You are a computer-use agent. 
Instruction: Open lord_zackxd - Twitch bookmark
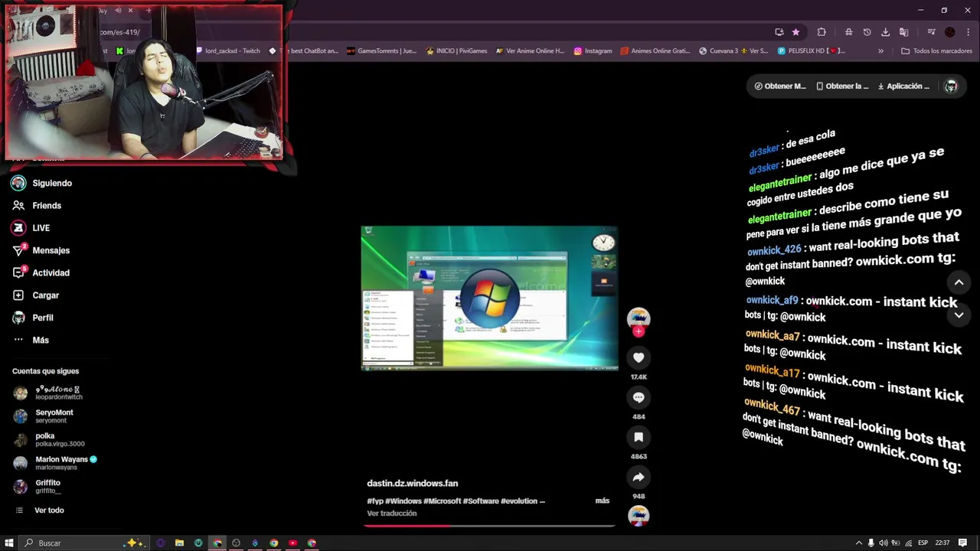(228, 51)
